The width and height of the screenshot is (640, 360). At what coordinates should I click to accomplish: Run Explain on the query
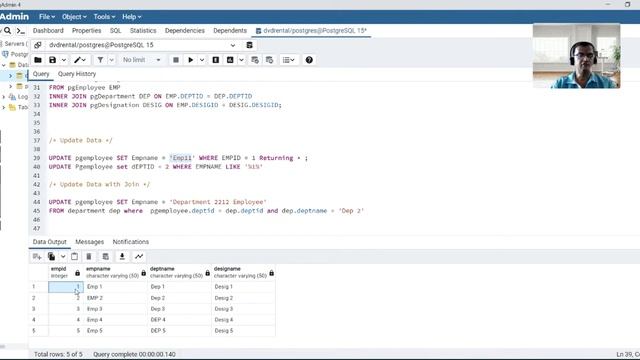coord(216,60)
